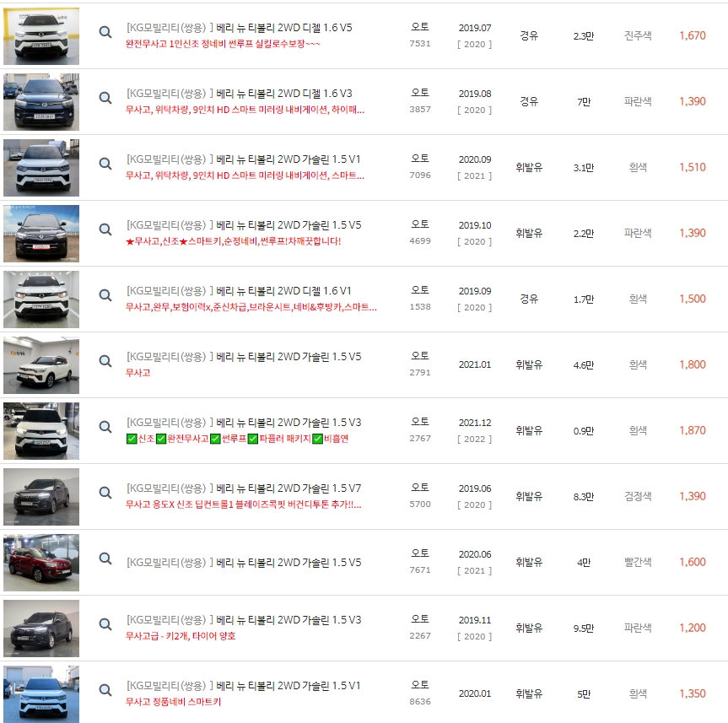This screenshot has width=728, height=723.
Task: Open the 가솔린 1.5 V1 title with plate 7096
Action: click(x=243, y=159)
